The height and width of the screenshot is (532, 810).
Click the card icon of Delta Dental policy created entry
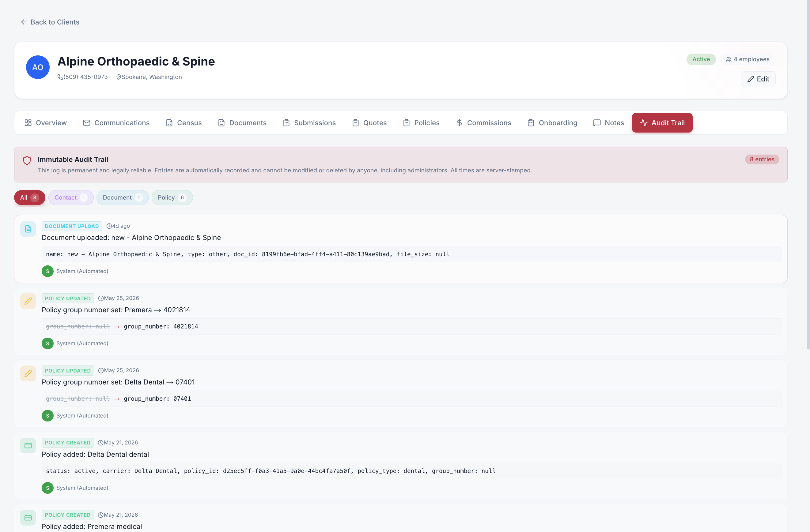[x=28, y=446]
